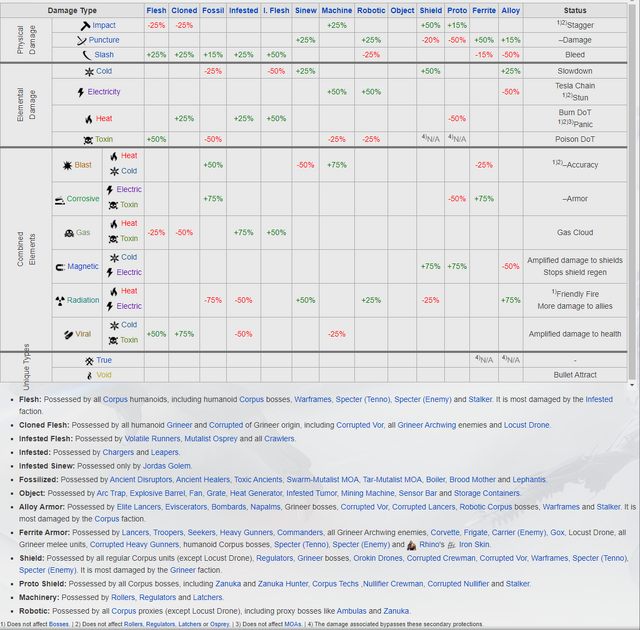Click the Toxin skull icon in Elemental Damage
The height and width of the screenshot is (630, 640).
pos(88,140)
